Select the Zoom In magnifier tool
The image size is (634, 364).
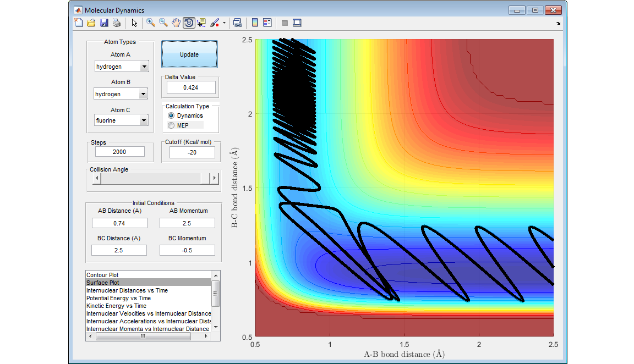(x=150, y=23)
